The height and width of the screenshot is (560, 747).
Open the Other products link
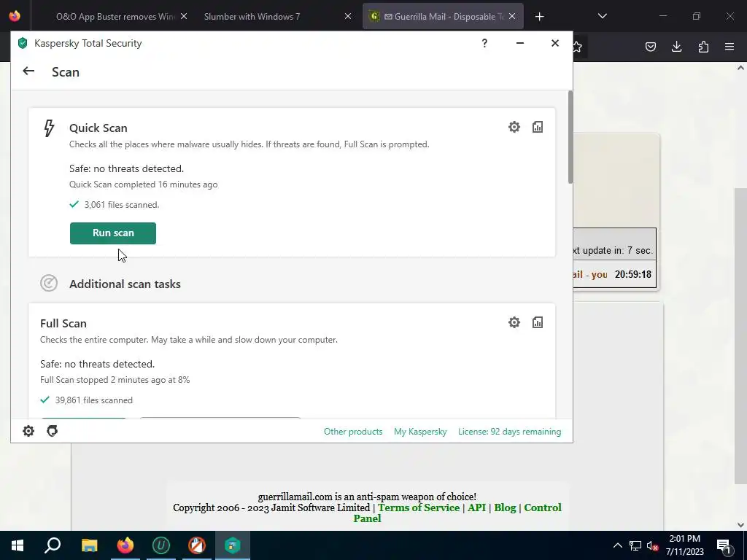pos(353,432)
